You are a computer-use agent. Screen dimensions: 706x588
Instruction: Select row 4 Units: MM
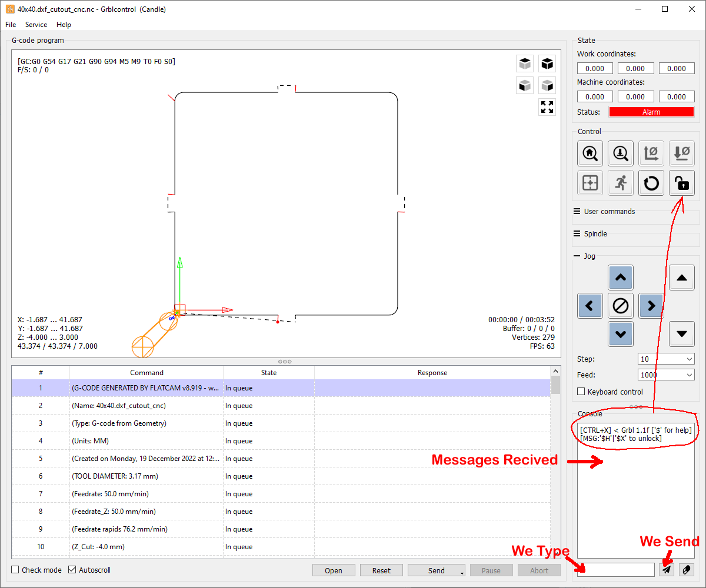(x=281, y=441)
